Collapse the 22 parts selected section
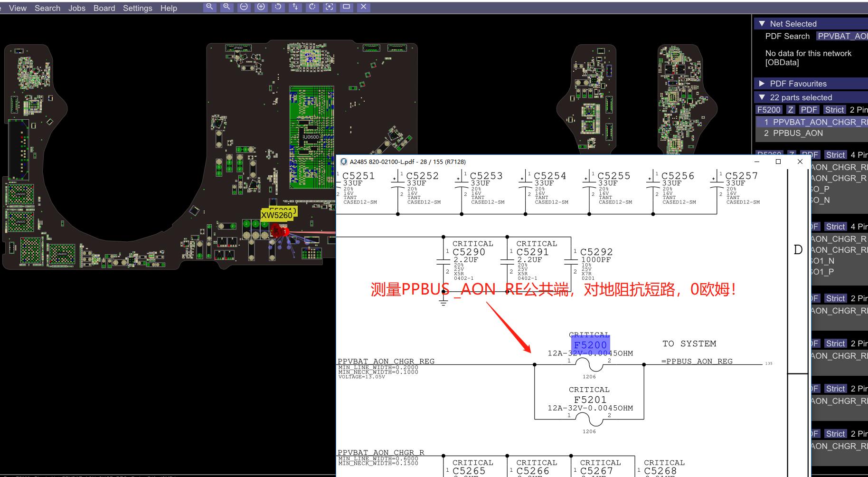This screenshot has height=477, width=868. pyautogui.click(x=762, y=97)
